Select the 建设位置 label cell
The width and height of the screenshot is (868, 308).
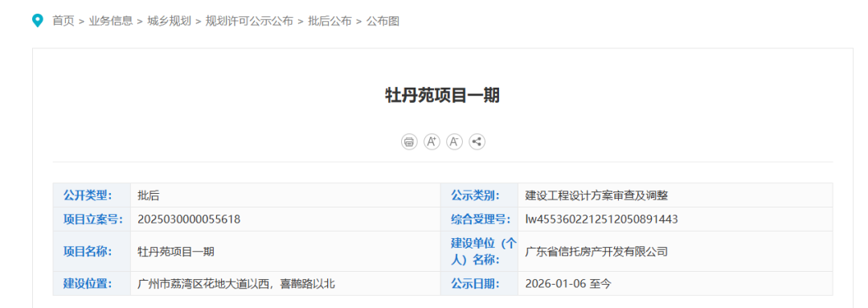click(92, 284)
